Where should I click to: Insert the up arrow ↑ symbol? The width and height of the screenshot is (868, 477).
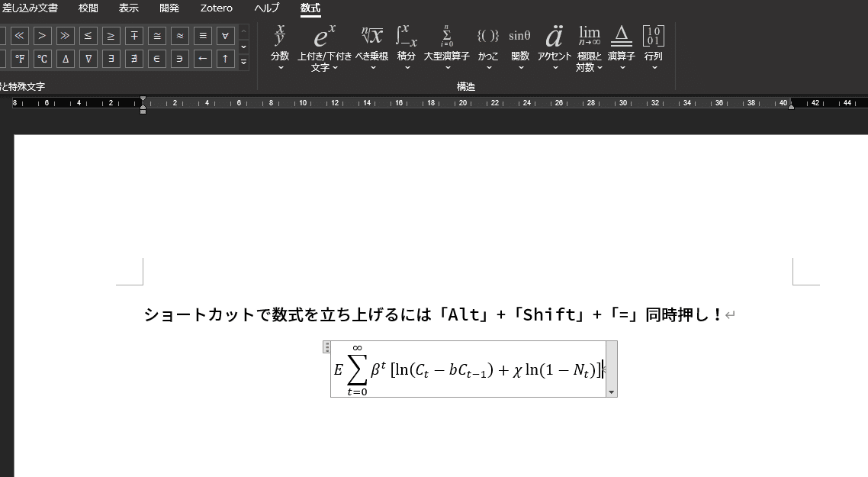click(x=225, y=59)
